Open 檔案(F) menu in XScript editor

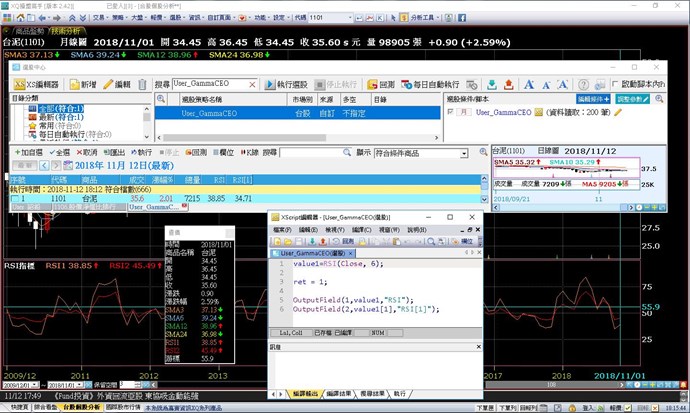click(x=283, y=229)
